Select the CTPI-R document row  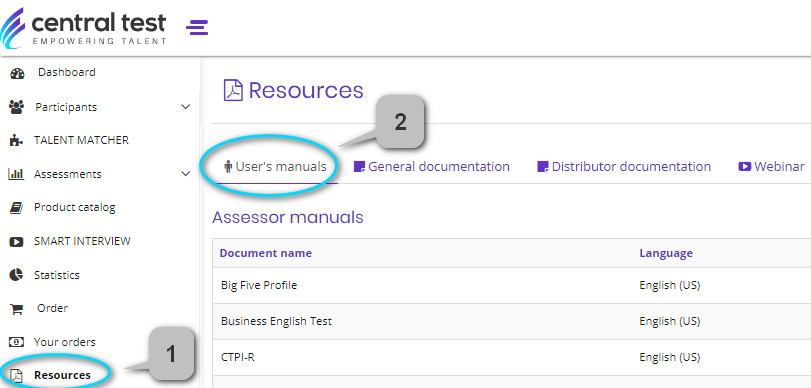[x=512, y=357]
